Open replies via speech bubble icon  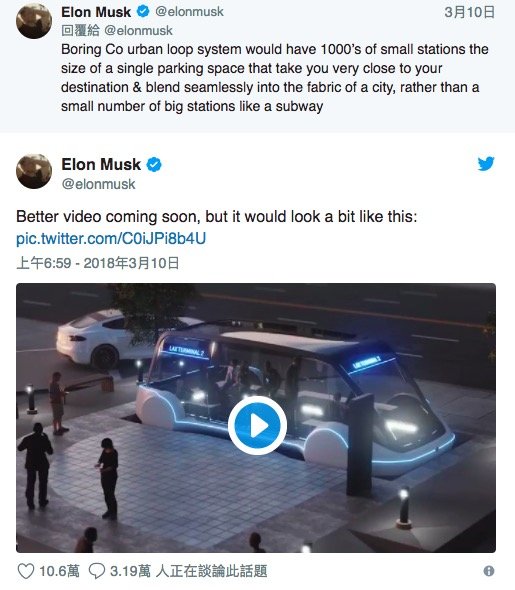click(97, 571)
